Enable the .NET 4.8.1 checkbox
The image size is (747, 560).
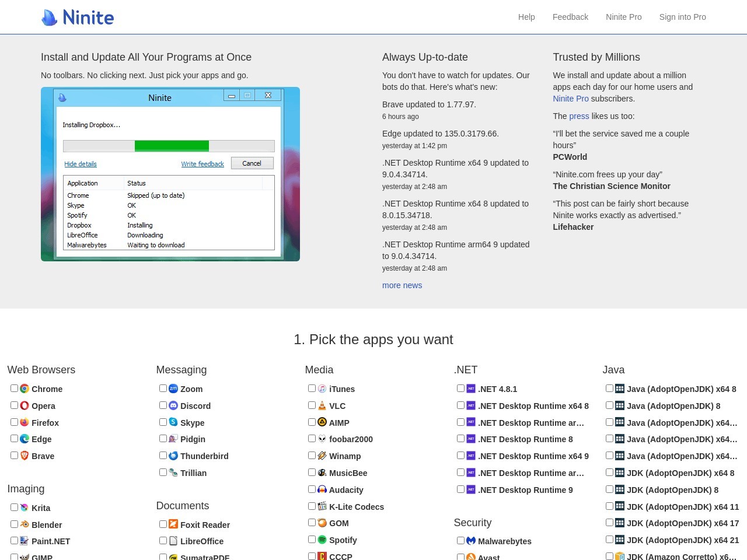click(x=460, y=388)
